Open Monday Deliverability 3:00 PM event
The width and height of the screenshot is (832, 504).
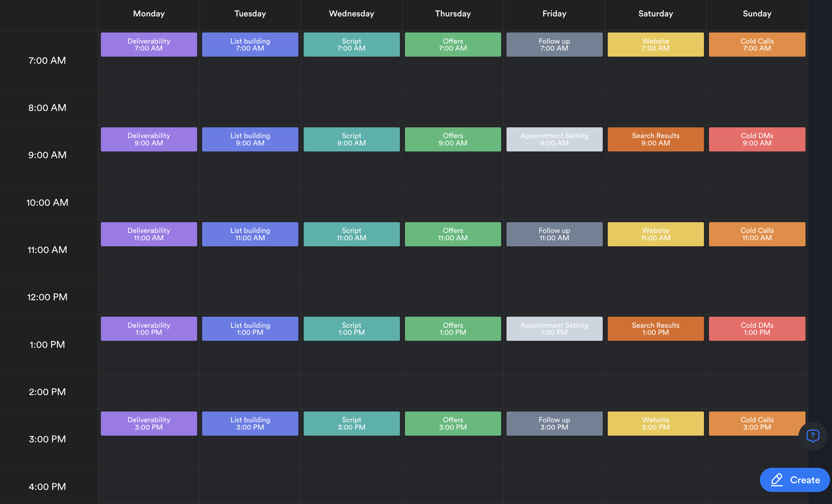click(x=148, y=423)
